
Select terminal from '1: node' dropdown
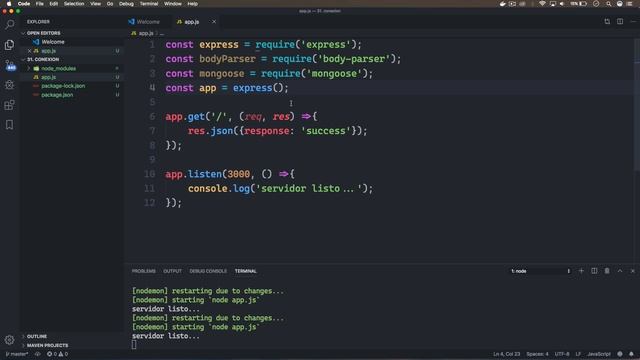540,271
